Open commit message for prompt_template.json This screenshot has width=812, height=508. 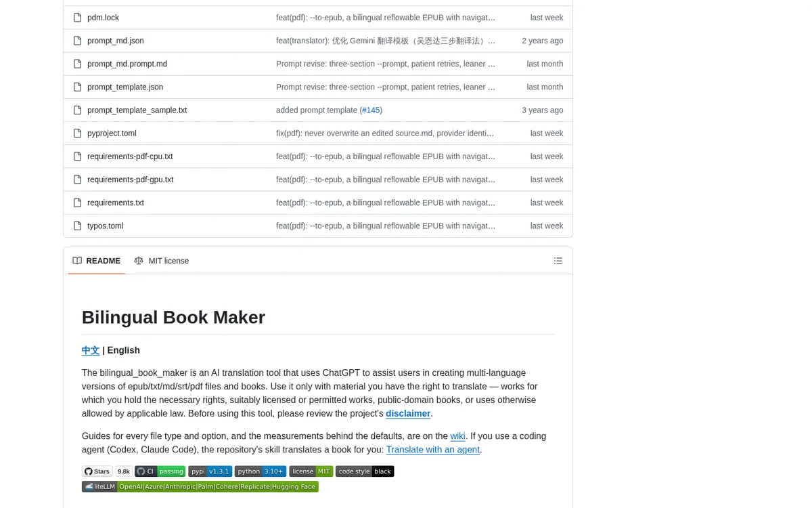coord(386,87)
